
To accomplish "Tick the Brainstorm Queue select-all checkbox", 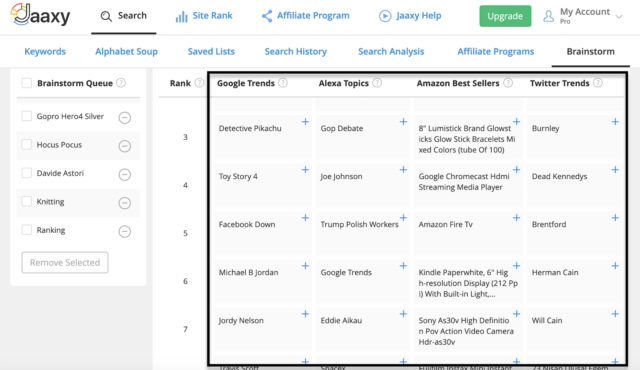I will click(27, 83).
